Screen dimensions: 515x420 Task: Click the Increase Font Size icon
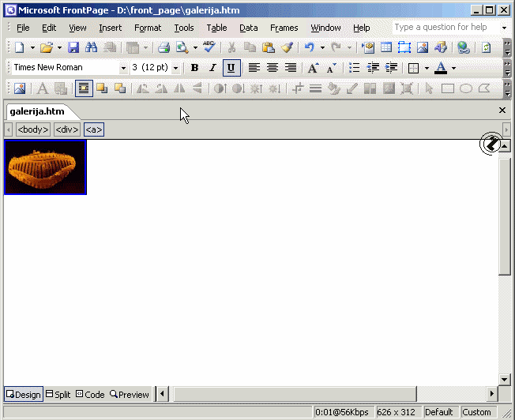pos(314,68)
